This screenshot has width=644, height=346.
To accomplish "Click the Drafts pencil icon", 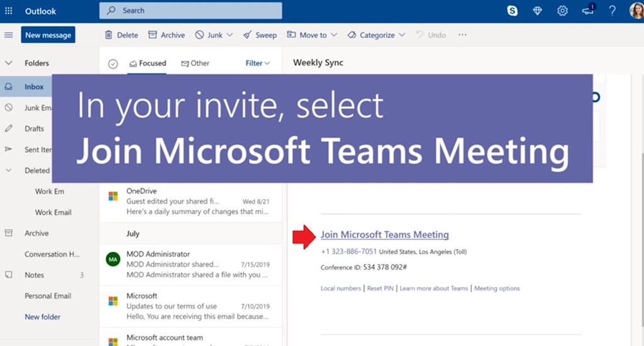I will tap(9, 128).
